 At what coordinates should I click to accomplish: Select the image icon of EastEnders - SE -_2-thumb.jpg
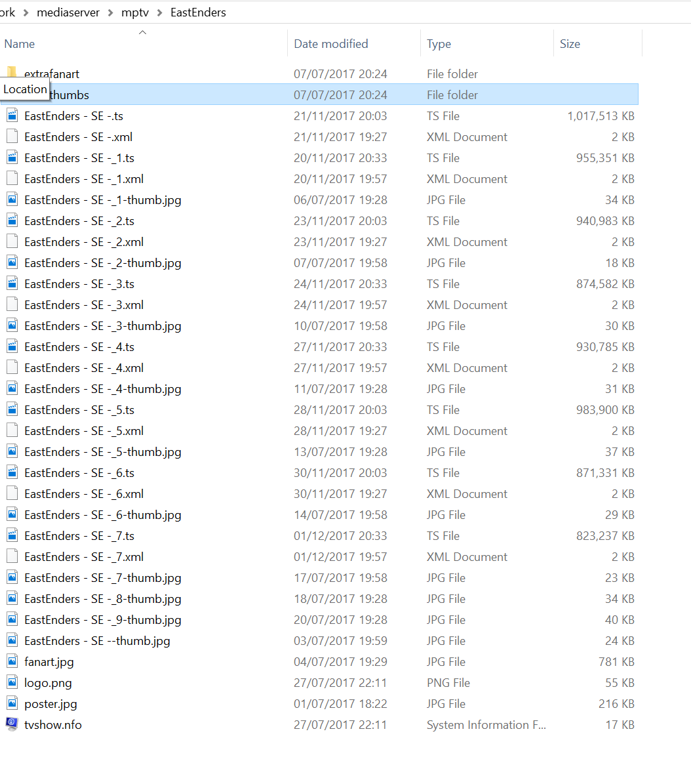(12, 262)
